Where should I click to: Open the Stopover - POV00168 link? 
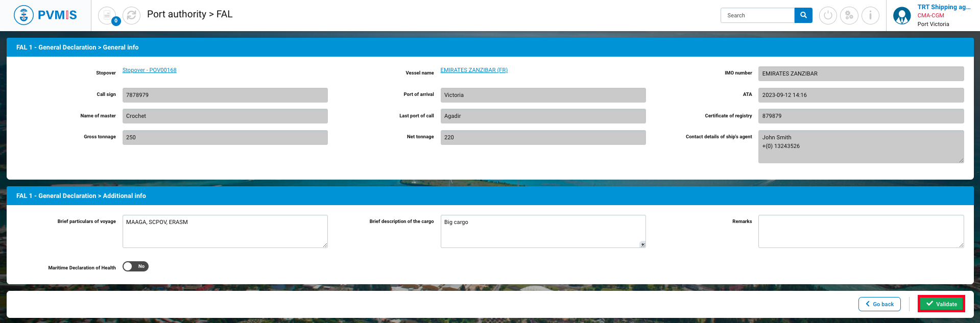(x=149, y=70)
